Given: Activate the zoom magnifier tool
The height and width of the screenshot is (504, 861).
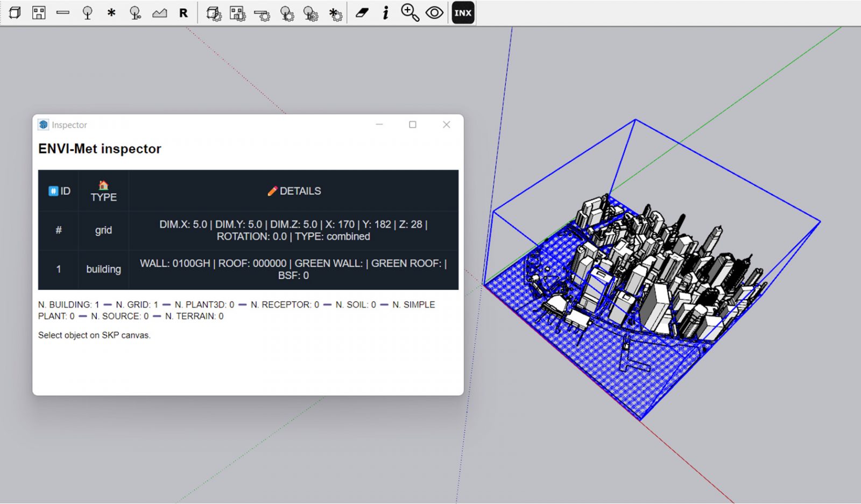Looking at the screenshot, I should (409, 13).
